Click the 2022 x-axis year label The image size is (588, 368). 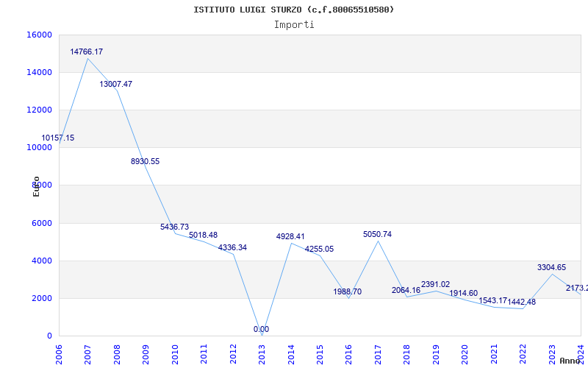point(523,355)
